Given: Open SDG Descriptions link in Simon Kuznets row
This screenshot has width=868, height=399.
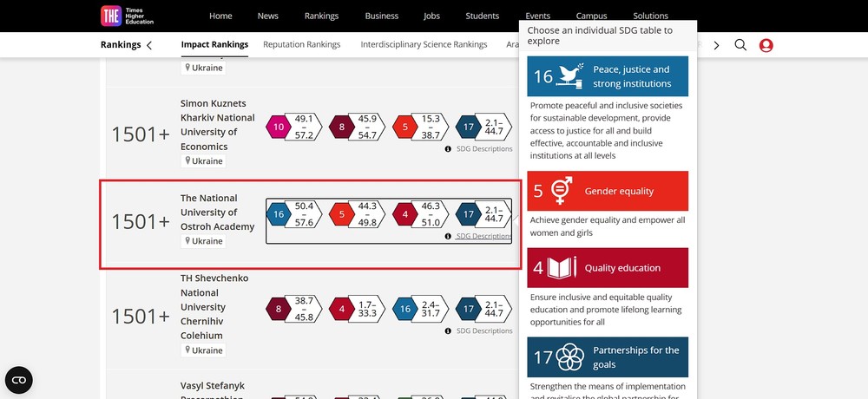Looking at the screenshot, I should click(484, 149).
